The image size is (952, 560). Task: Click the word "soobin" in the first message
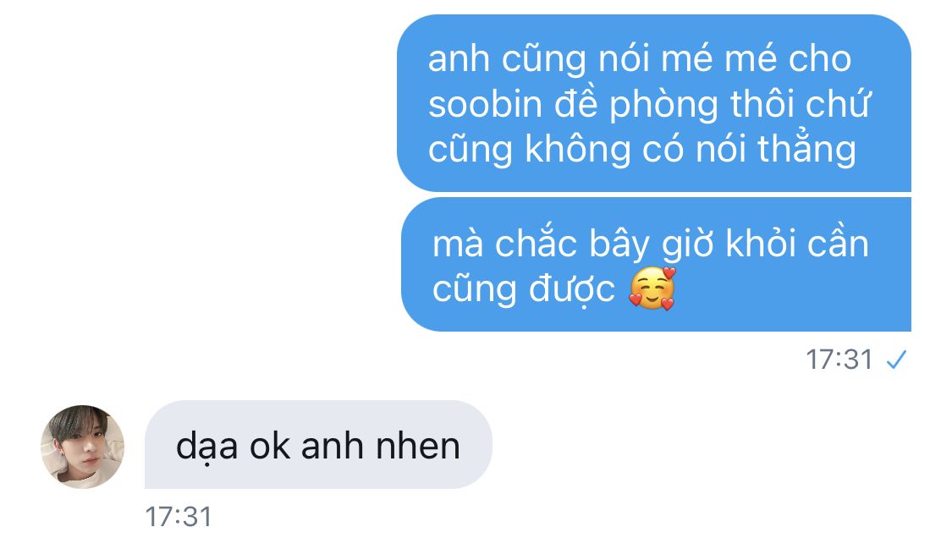click(x=485, y=104)
